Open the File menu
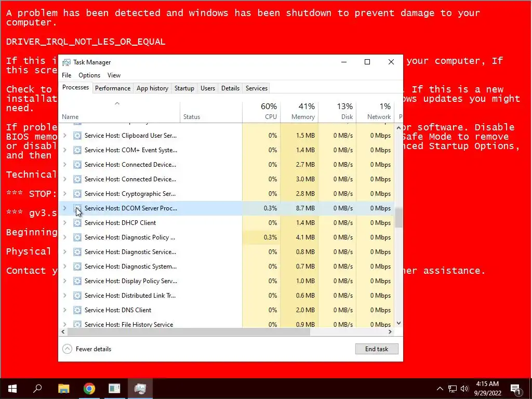 click(x=66, y=75)
